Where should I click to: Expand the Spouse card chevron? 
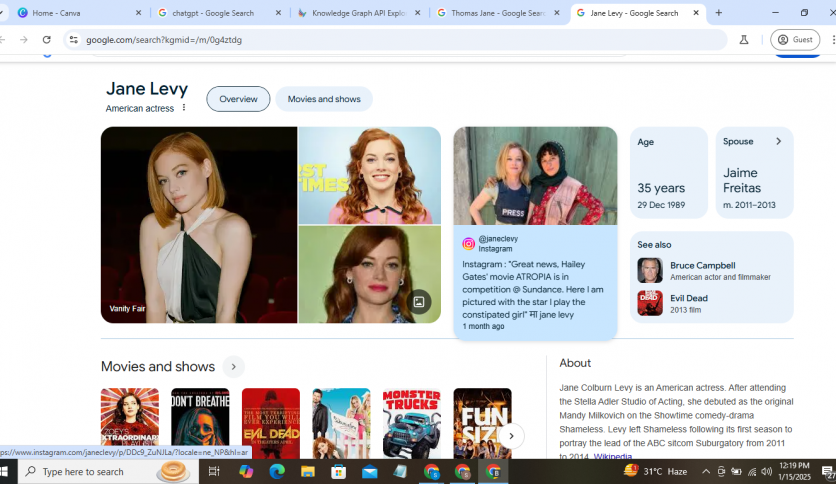coord(778,141)
